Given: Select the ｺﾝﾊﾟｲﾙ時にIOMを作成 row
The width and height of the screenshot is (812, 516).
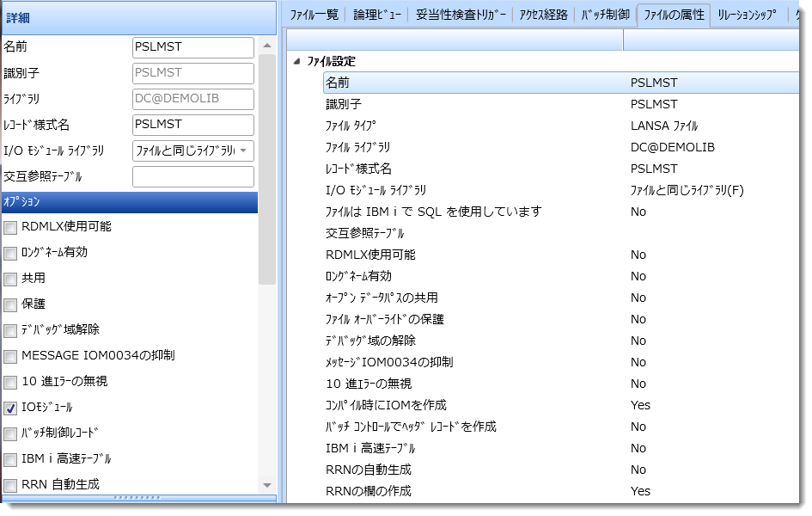Looking at the screenshot, I should point(561,405).
